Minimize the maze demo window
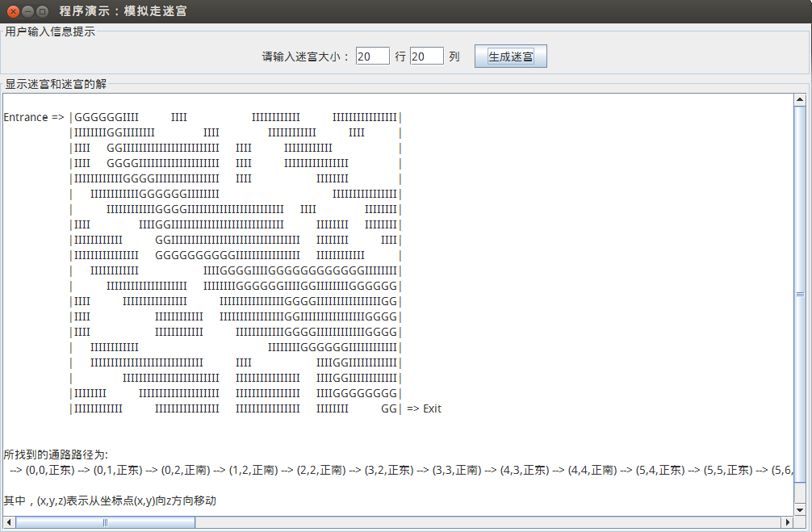 point(27,12)
